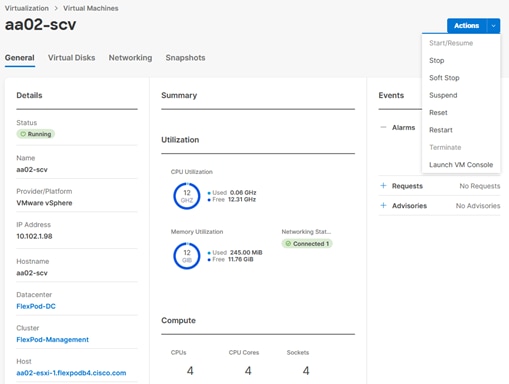Click the memory Used 245.00 MiB value
The image size is (509, 384).
pos(246,252)
